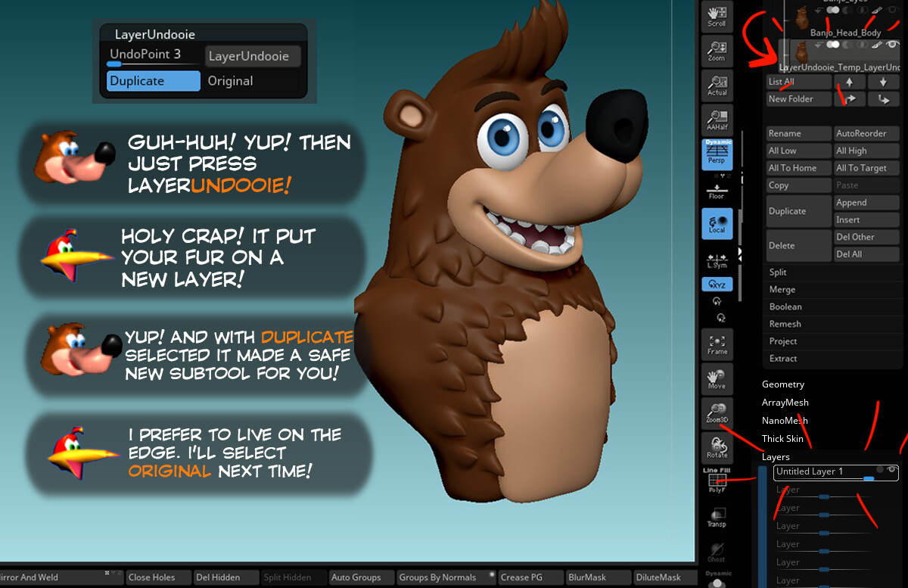Click the All High button
The width and height of the screenshot is (908, 588).
coord(866,151)
